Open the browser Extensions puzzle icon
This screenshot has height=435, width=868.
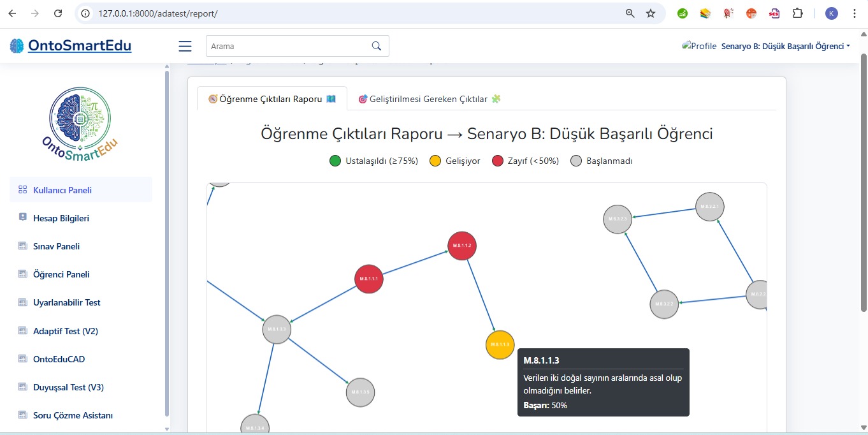(x=797, y=13)
